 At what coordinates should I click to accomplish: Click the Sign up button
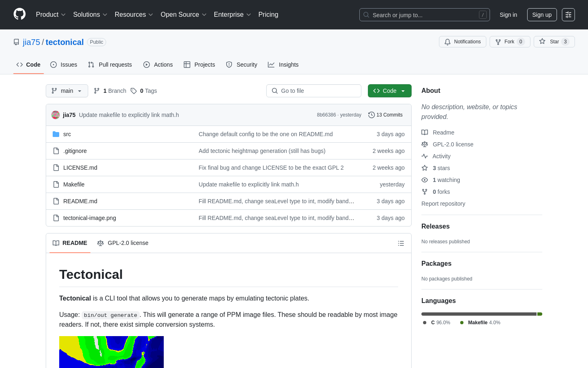click(x=542, y=15)
